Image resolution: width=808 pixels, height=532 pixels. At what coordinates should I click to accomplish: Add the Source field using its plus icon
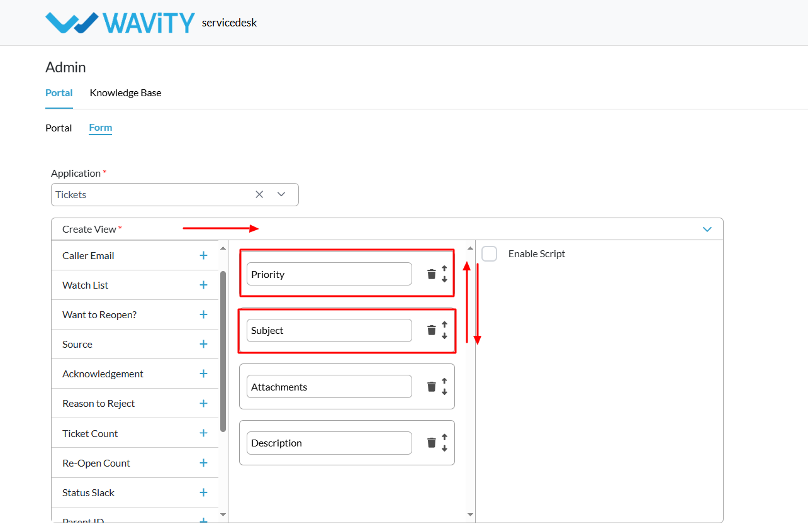pos(203,344)
